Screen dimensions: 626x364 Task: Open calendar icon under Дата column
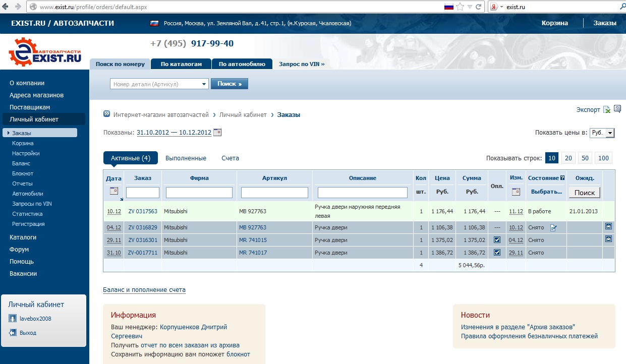[114, 192]
